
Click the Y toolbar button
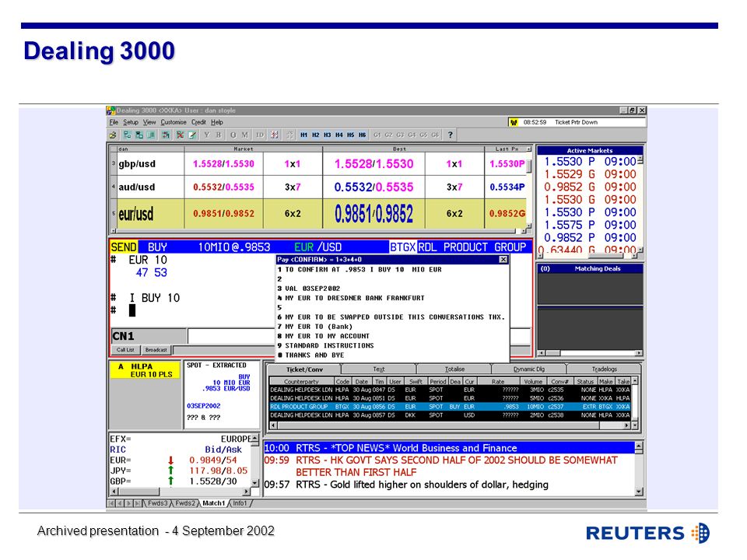[x=207, y=135]
